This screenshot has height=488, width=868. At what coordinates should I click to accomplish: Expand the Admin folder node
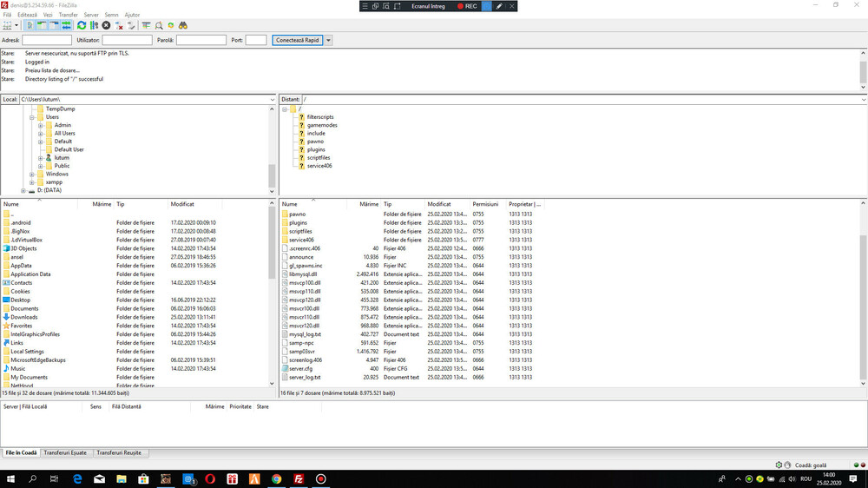41,126
